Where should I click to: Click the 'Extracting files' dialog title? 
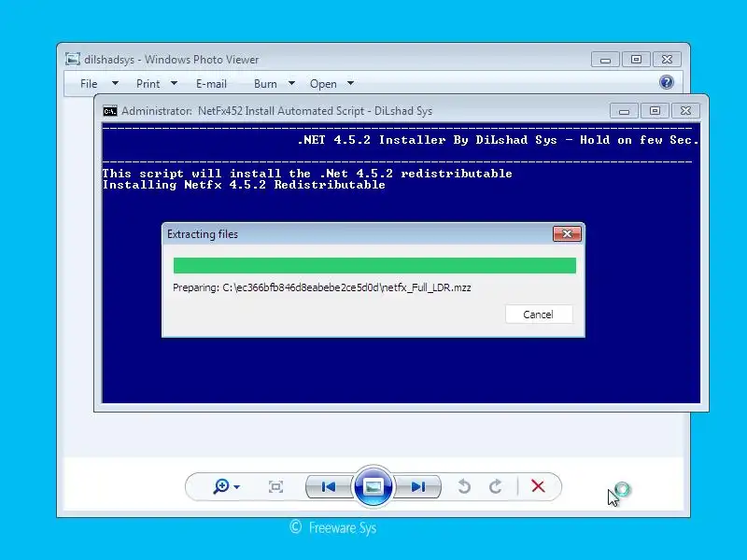(203, 234)
